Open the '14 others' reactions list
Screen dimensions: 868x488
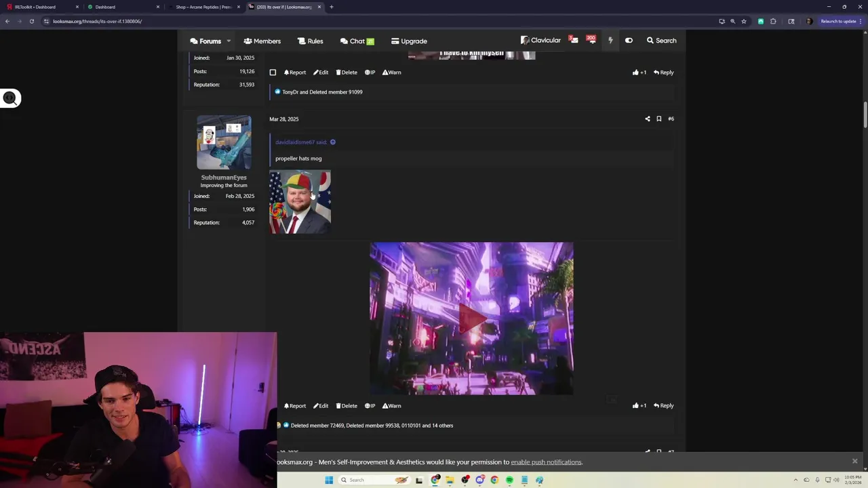443,426
